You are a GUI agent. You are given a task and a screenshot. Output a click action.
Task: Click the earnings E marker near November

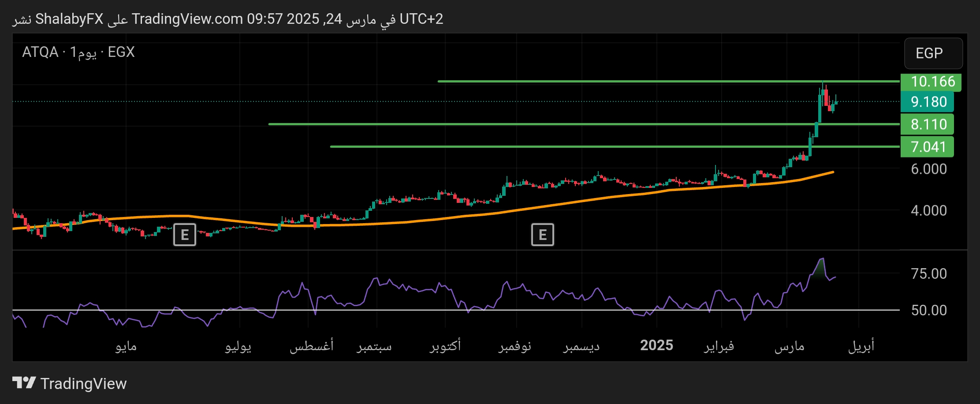coord(542,235)
